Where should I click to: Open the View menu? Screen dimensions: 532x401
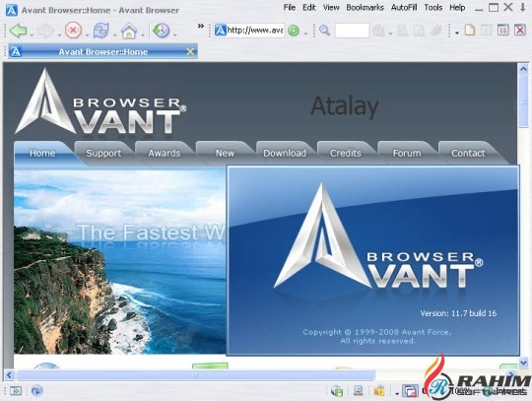[x=331, y=8]
